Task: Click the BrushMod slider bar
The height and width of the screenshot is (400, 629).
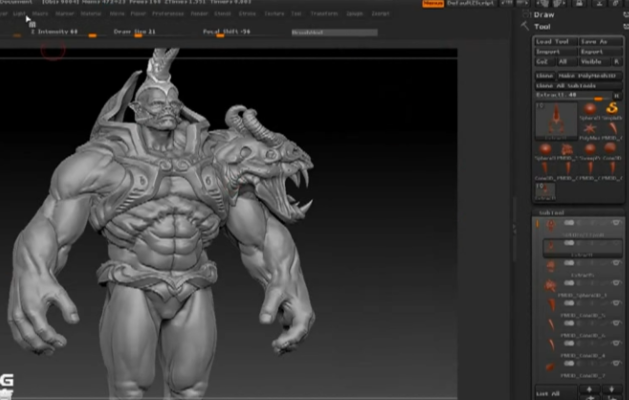Action: [335, 32]
